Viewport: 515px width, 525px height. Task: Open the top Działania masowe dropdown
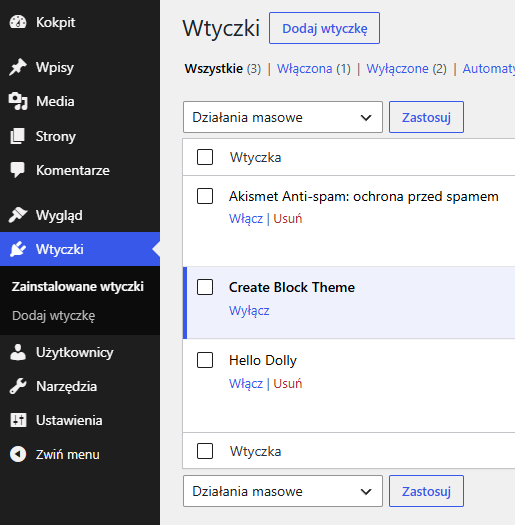283,117
